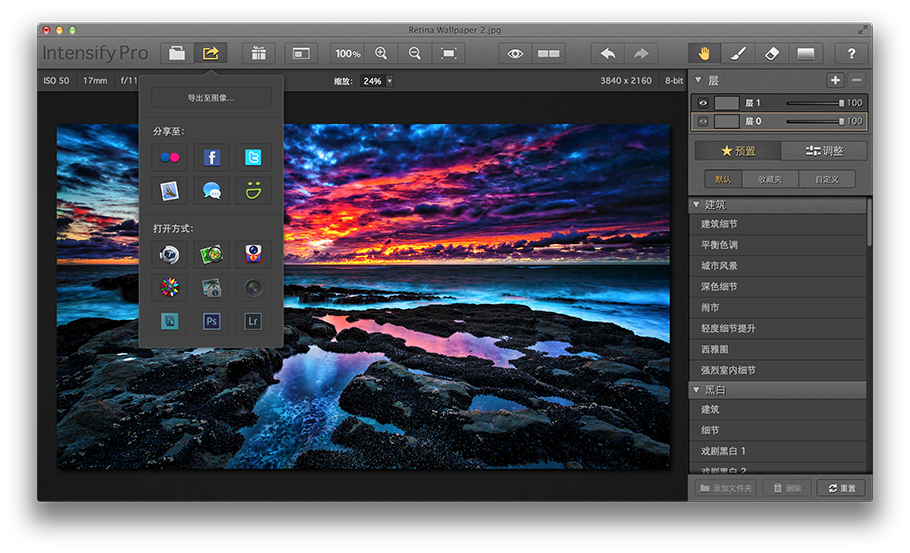
Task: Collapse the 建筑 preset group
Action: (696, 205)
